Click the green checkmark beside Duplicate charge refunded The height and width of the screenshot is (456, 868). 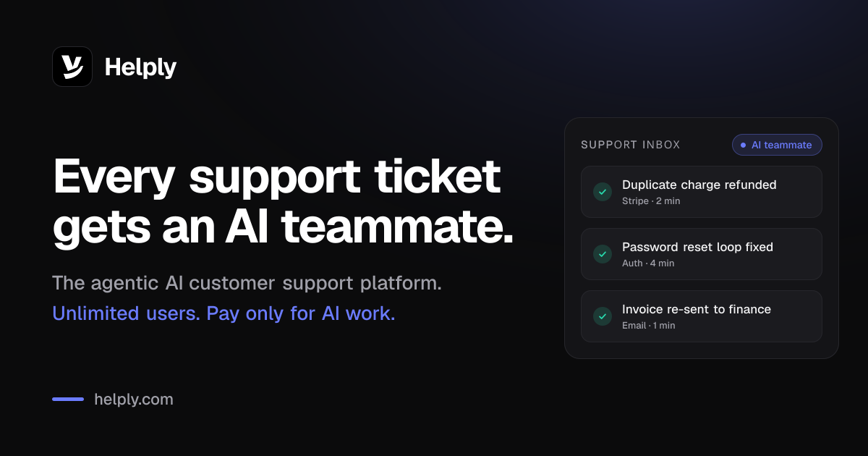tap(603, 192)
